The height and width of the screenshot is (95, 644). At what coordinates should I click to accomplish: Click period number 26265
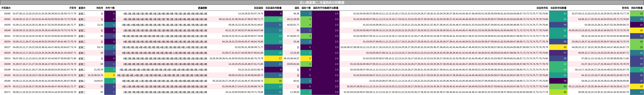pos(7,14)
